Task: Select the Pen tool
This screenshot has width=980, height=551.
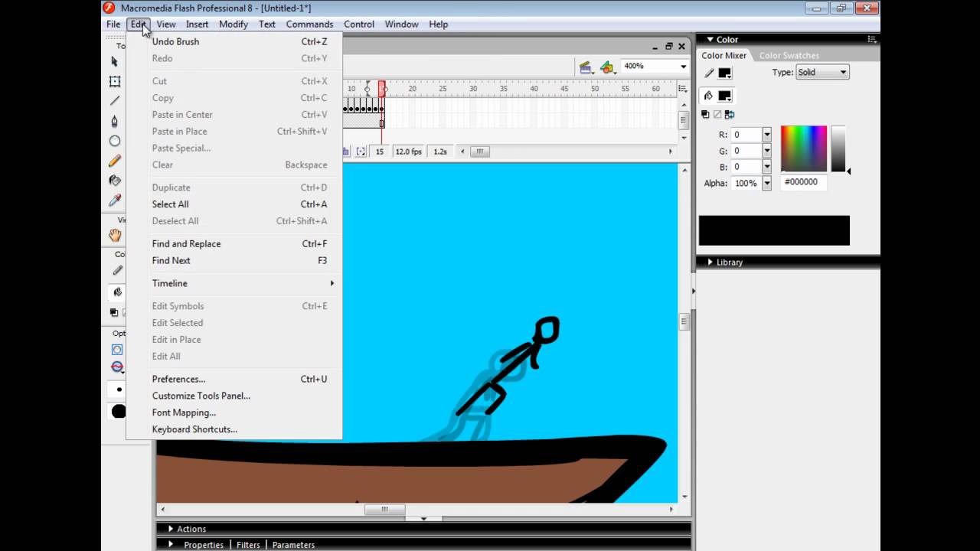Action: pyautogui.click(x=115, y=121)
